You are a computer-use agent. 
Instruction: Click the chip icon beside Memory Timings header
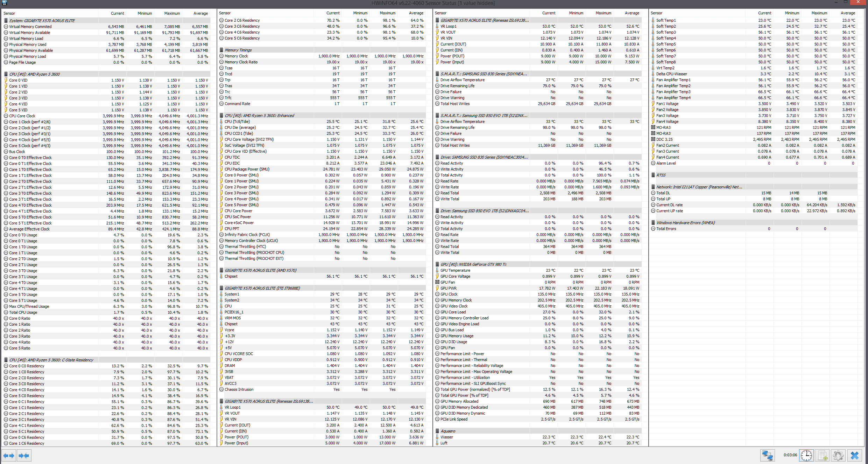point(221,50)
